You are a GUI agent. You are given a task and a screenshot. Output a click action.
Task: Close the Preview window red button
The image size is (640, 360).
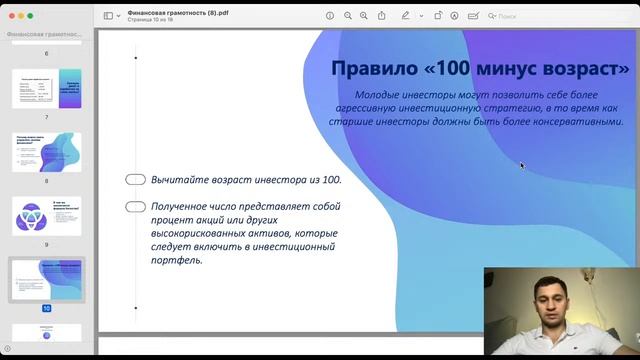click(x=12, y=16)
